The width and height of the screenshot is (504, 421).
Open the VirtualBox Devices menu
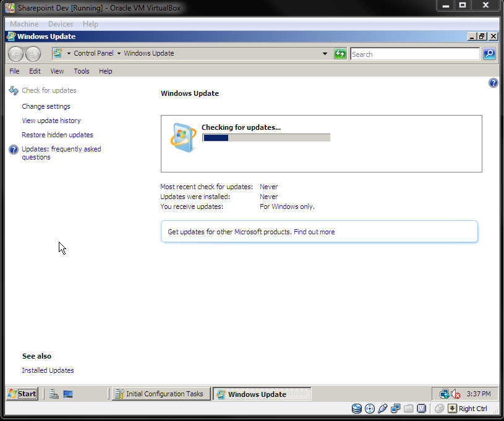[61, 24]
